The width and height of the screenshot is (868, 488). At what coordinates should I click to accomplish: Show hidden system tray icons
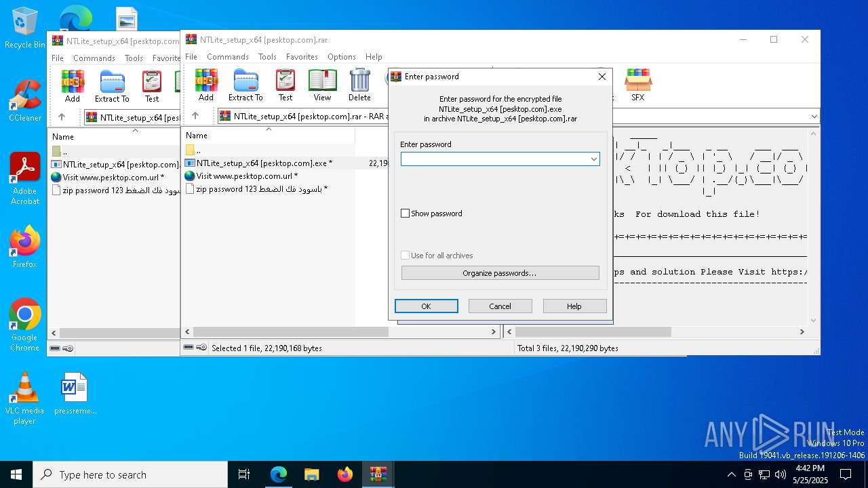point(731,474)
